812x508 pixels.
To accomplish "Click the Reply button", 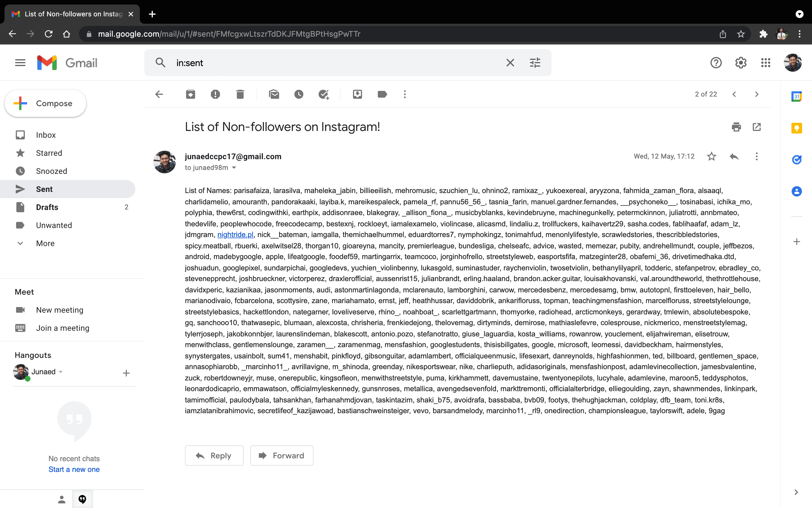I will pos(214,456).
